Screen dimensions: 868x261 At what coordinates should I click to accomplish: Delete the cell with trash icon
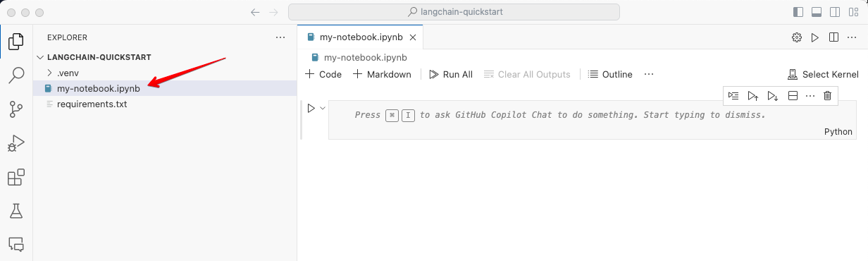828,95
